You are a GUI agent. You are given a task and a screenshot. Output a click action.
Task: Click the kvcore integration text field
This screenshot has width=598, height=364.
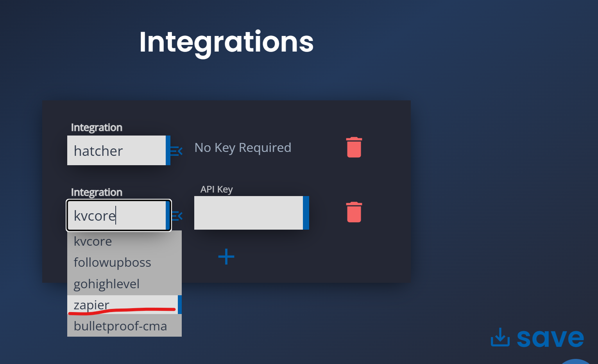click(117, 215)
